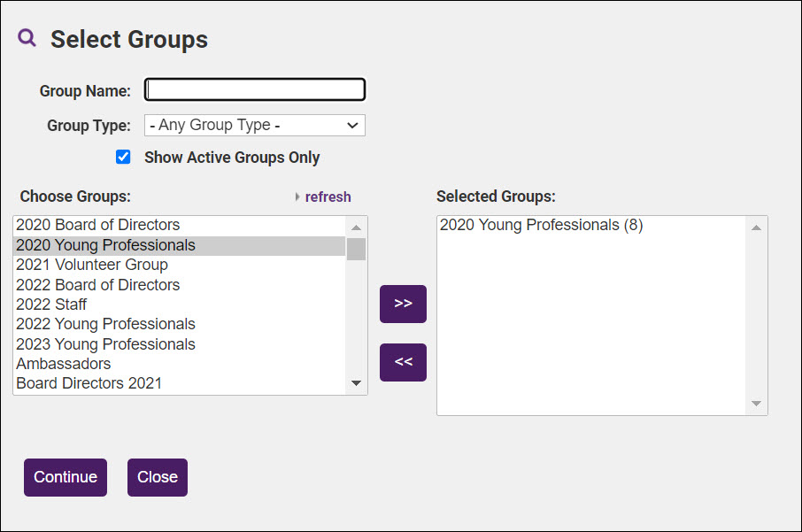This screenshot has height=532, width=802.
Task: Select 2020 Young Professionals (8) in Selected Groups
Action: click(541, 225)
